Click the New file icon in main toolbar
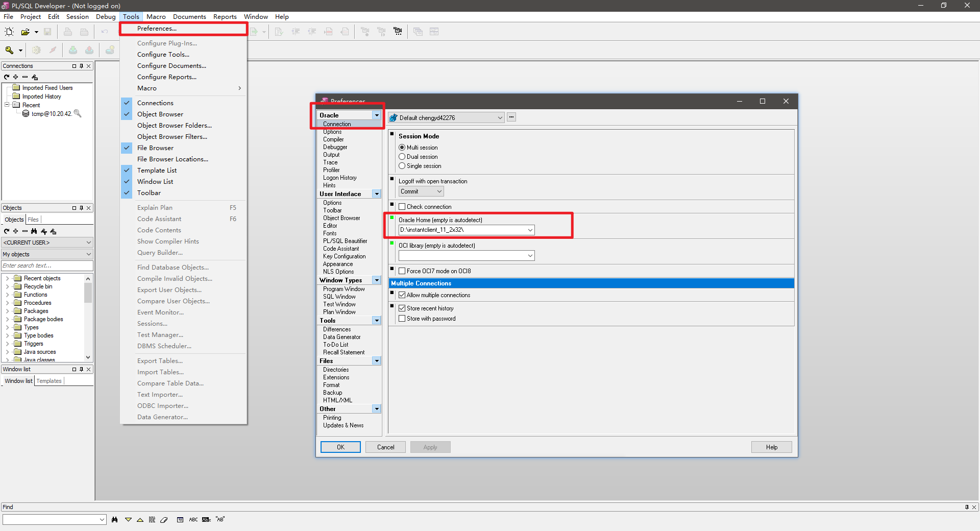Viewport: 980px width, 531px height. [9, 32]
